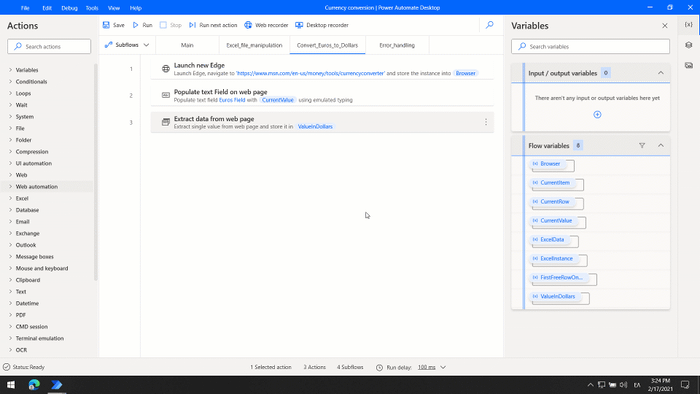
Task: Click the Save icon in toolbar
Action: pos(106,25)
